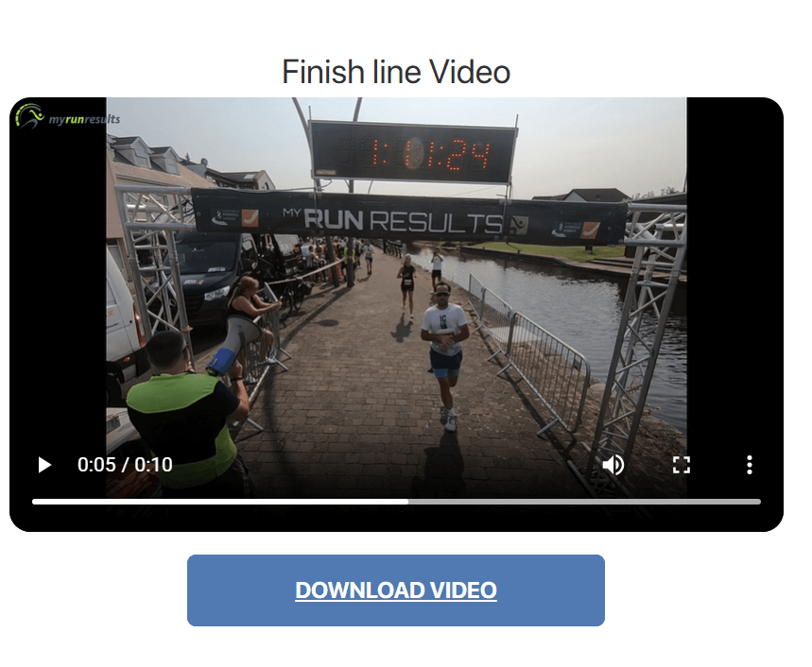This screenshot has width=812, height=667.
Task: Enter fullscreen mode for the video
Action: pyautogui.click(x=681, y=465)
